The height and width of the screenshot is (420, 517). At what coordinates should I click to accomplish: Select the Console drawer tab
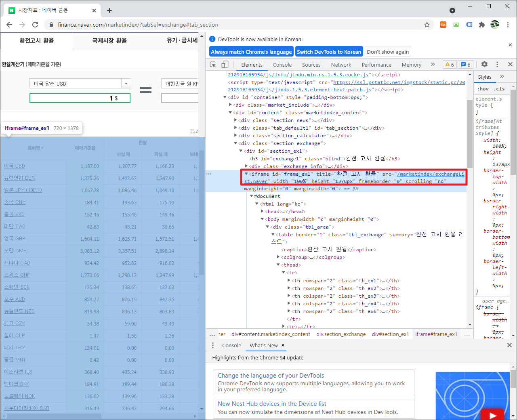click(x=231, y=345)
